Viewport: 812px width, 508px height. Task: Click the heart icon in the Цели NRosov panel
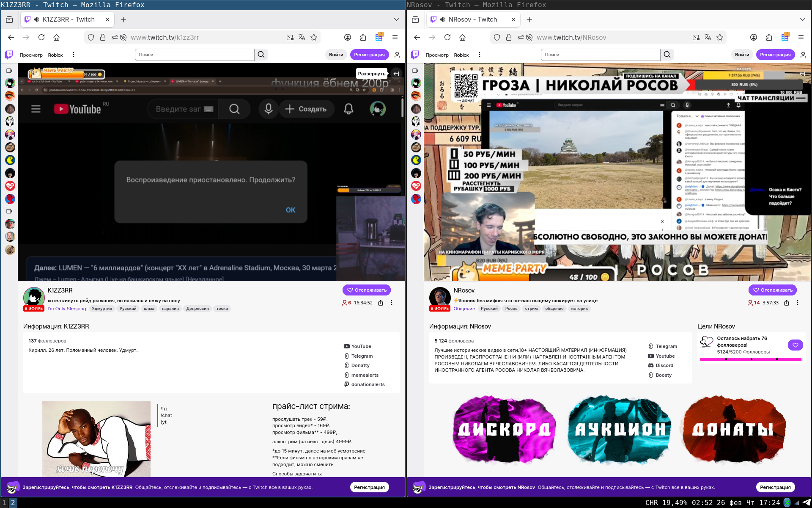tap(795, 345)
